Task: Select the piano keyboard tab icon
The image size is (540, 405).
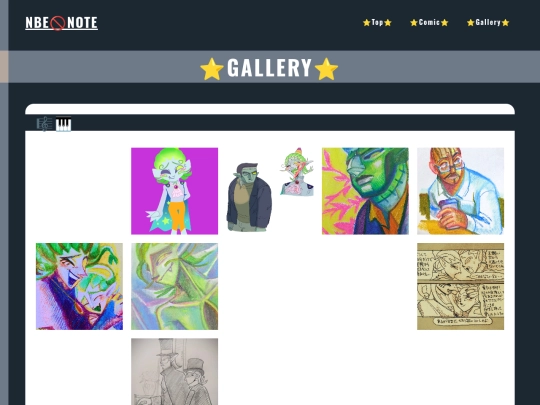Action: pos(64,124)
